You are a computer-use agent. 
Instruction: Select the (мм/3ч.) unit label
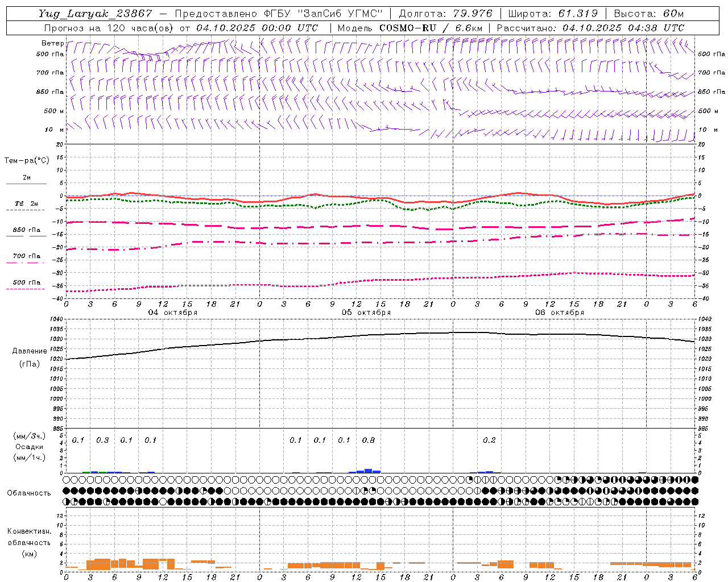30,436
